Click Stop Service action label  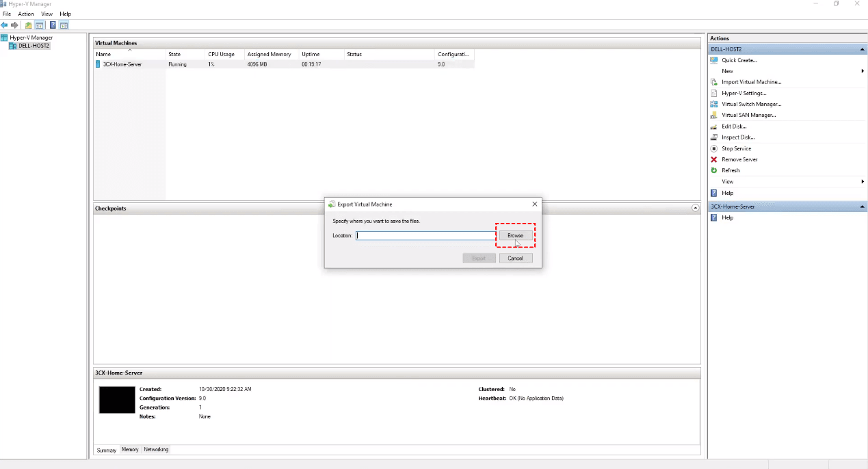(737, 148)
